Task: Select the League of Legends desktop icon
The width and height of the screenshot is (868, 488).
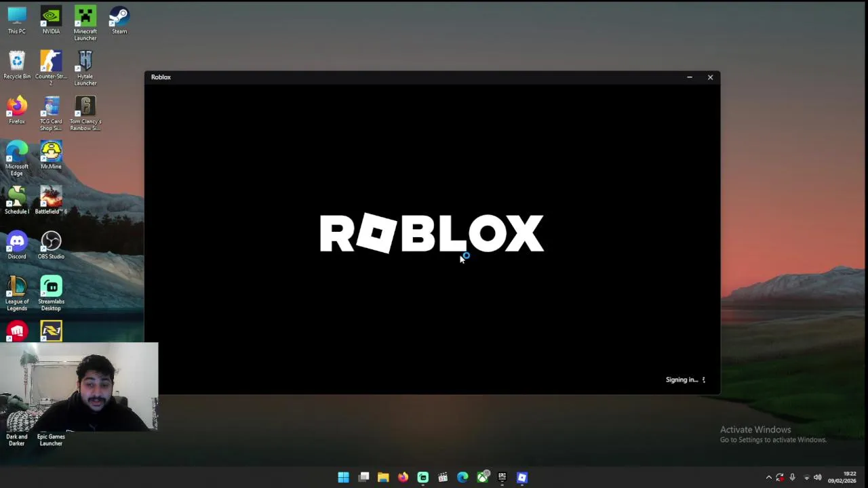Action: click(17, 293)
